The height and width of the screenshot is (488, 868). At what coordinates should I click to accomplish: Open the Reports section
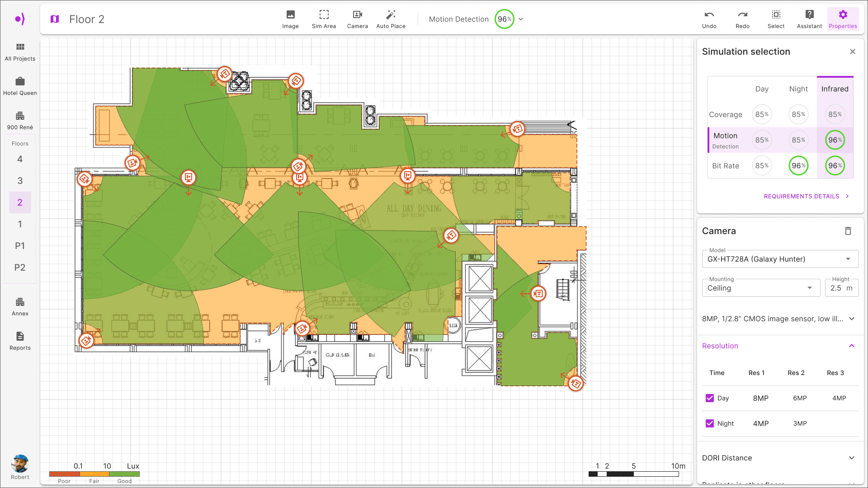pyautogui.click(x=20, y=341)
